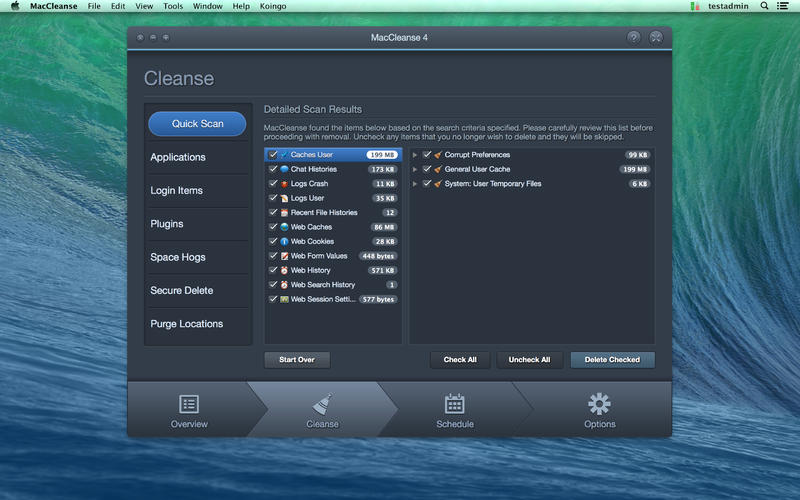Click the Overview list icon
Screen dimensions: 800x500
point(189,404)
